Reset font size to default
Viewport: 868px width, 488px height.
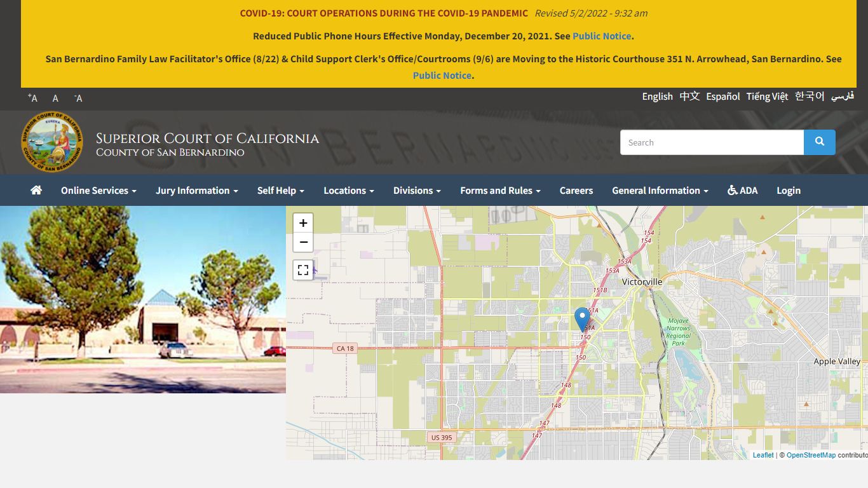tap(55, 98)
